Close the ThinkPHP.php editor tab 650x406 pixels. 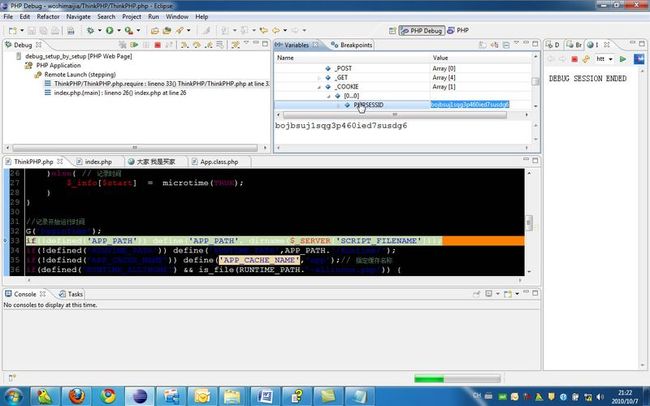tap(60, 161)
